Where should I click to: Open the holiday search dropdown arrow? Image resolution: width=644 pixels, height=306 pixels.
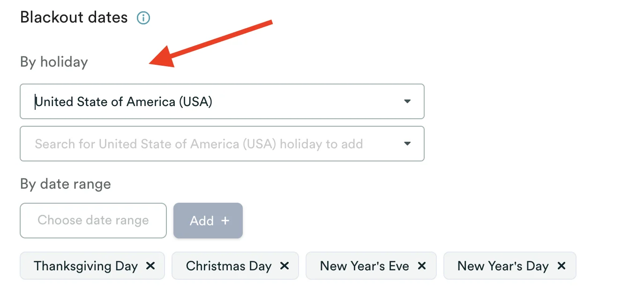point(407,144)
